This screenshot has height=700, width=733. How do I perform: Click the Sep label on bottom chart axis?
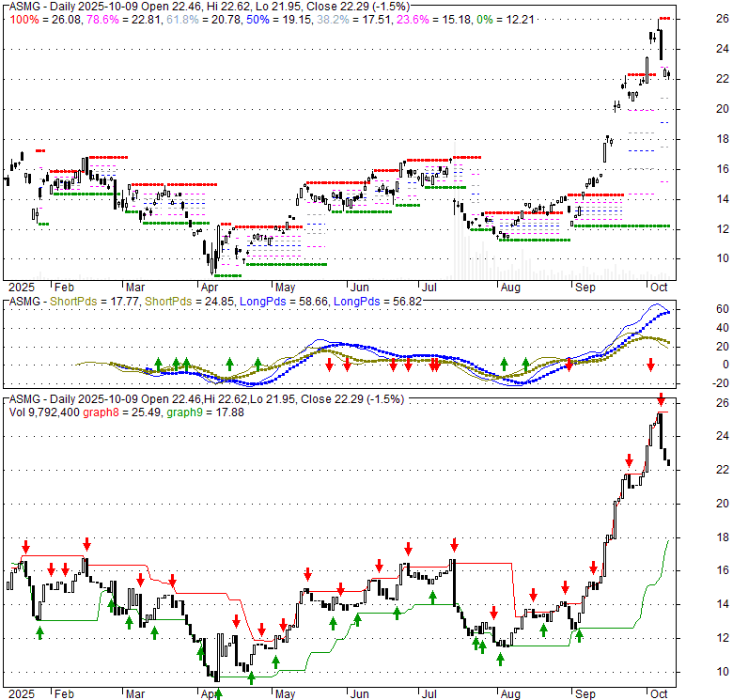coord(585,694)
